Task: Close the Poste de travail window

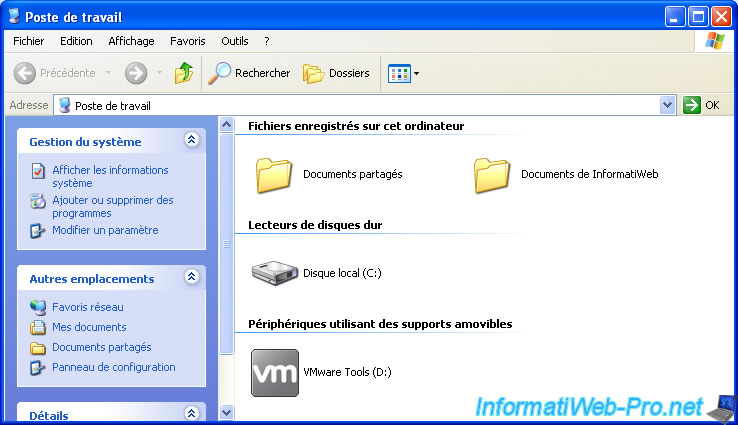Action: (722, 17)
